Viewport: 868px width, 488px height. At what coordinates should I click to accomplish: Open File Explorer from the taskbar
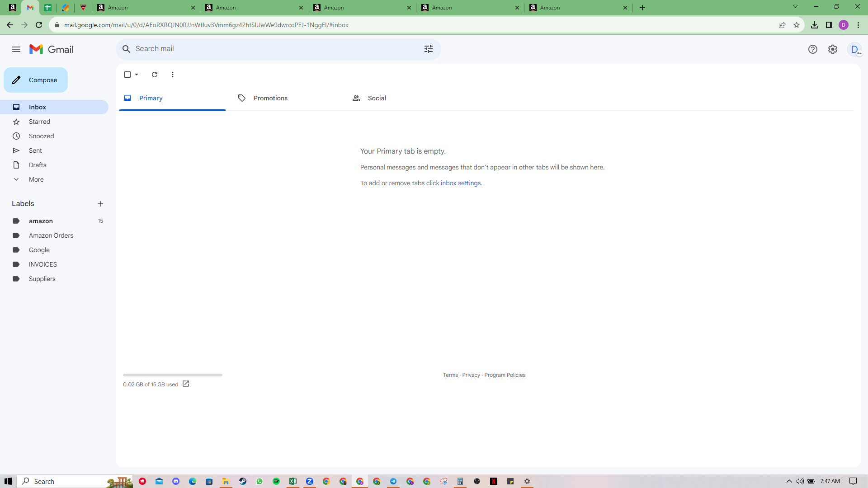point(226,481)
